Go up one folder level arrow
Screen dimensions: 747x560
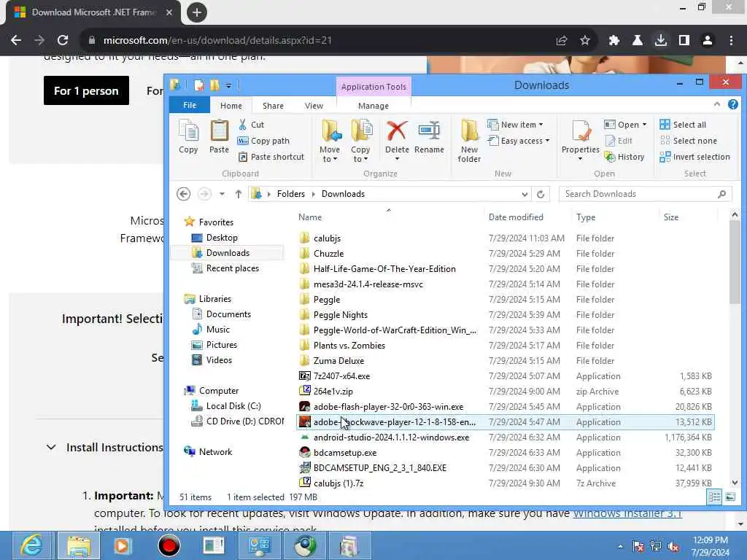coord(239,194)
